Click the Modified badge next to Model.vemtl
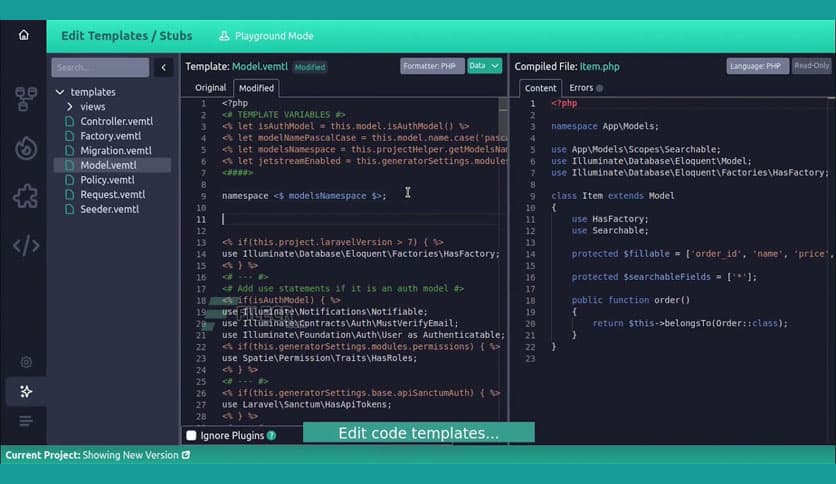This screenshot has width=836, height=484. (310, 67)
